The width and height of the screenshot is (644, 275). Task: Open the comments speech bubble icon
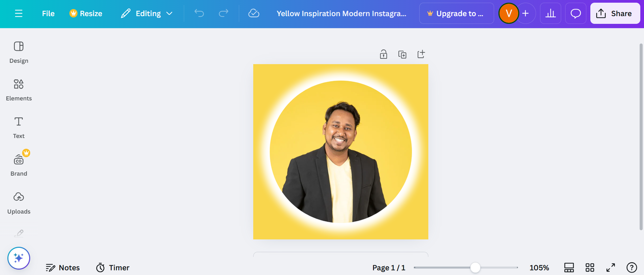(x=576, y=14)
